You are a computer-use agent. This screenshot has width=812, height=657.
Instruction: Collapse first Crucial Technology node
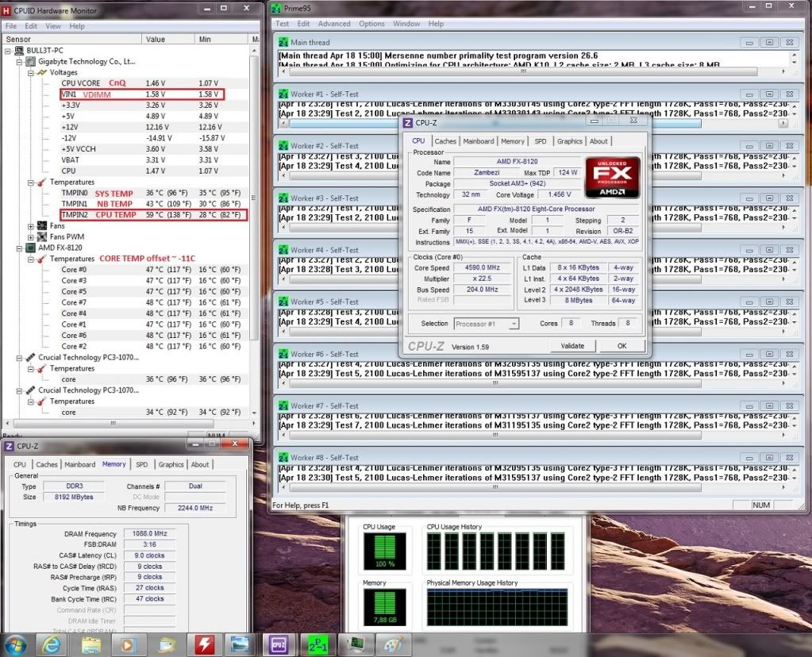pyautogui.click(x=19, y=358)
